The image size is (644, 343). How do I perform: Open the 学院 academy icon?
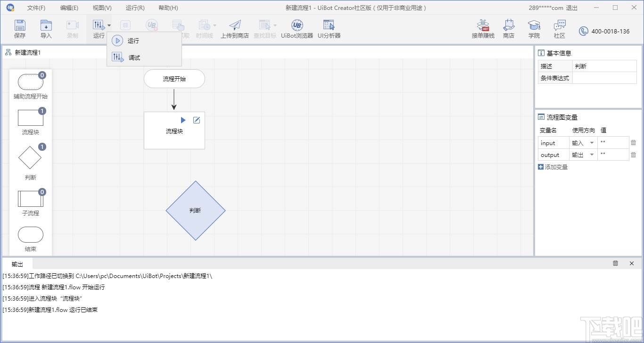534,25
